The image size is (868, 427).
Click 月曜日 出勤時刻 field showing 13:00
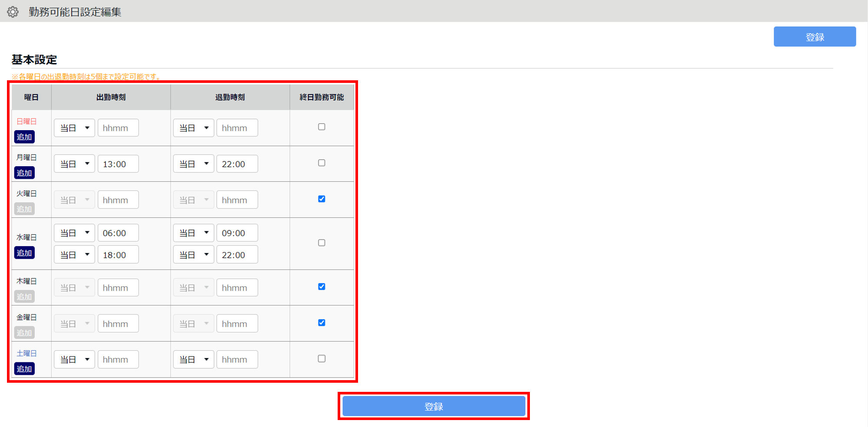click(x=118, y=164)
